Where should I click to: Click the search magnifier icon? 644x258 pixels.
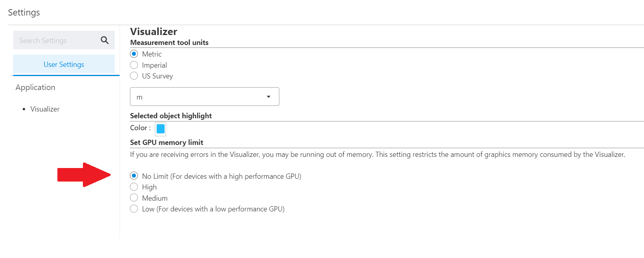coord(105,40)
